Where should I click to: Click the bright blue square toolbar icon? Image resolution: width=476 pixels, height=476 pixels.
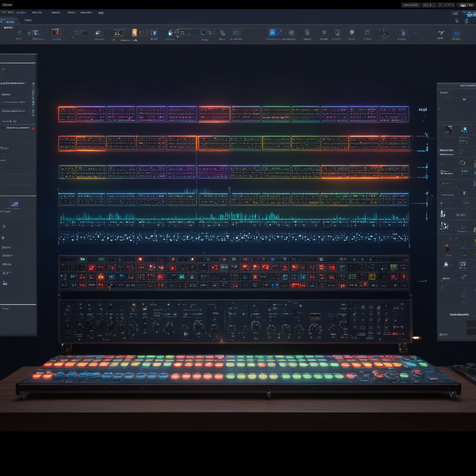(272, 33)
